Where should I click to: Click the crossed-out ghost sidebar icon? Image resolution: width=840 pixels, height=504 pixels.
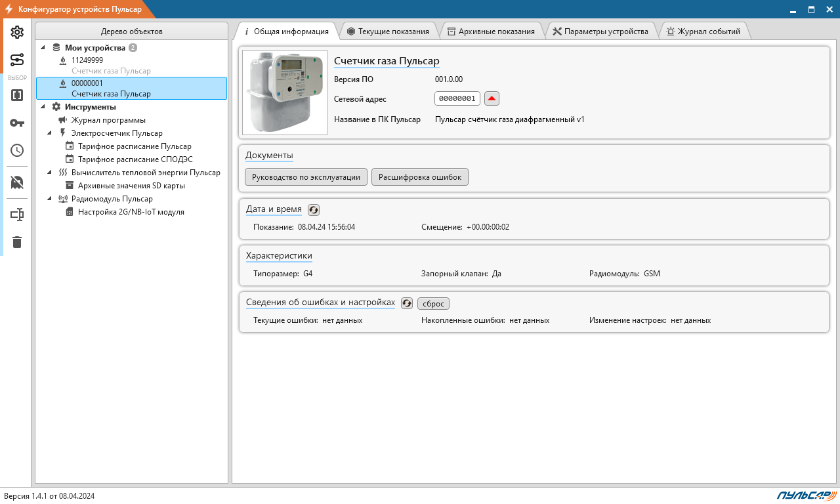click(17, 182)
